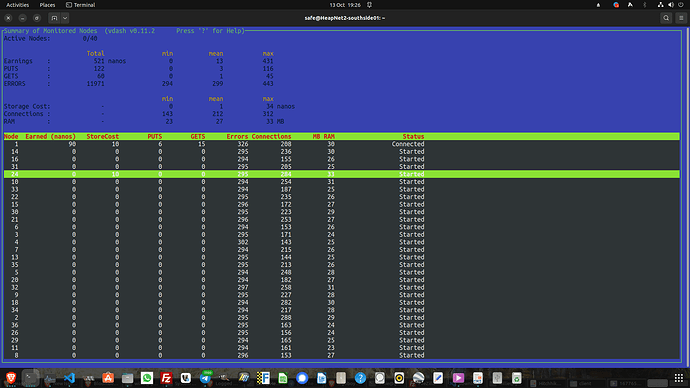Select the node 1 Connected row

341,144
